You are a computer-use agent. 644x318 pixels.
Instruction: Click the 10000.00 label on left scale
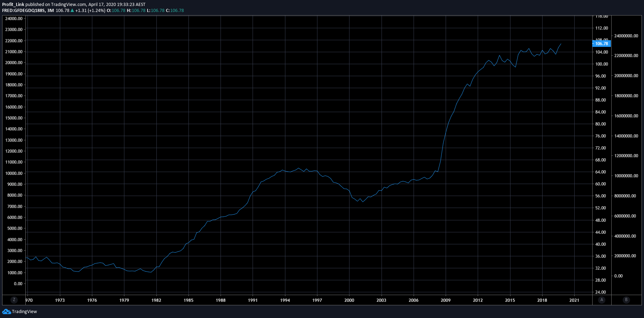pyautogui.click(x=14, y=173)
